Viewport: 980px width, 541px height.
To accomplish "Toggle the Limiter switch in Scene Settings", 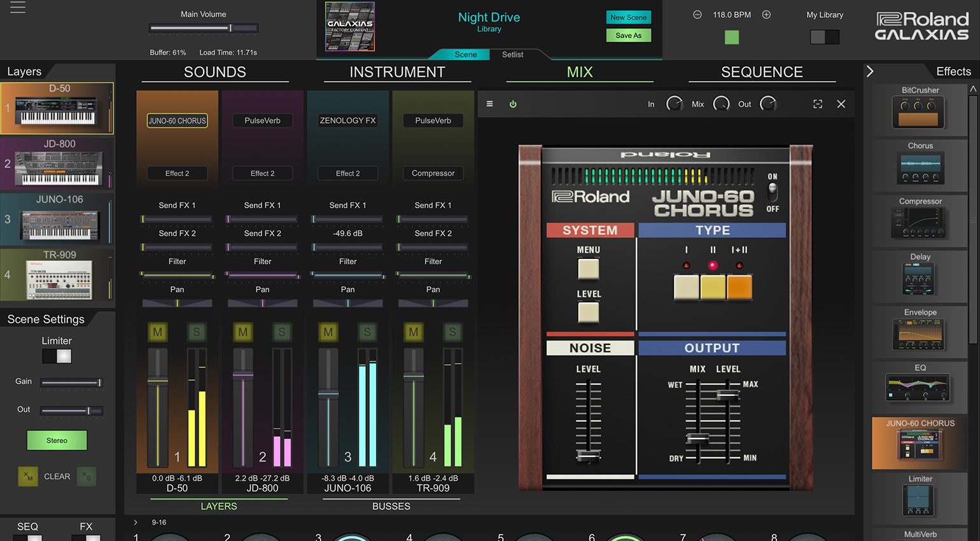I will coord(57,356).
